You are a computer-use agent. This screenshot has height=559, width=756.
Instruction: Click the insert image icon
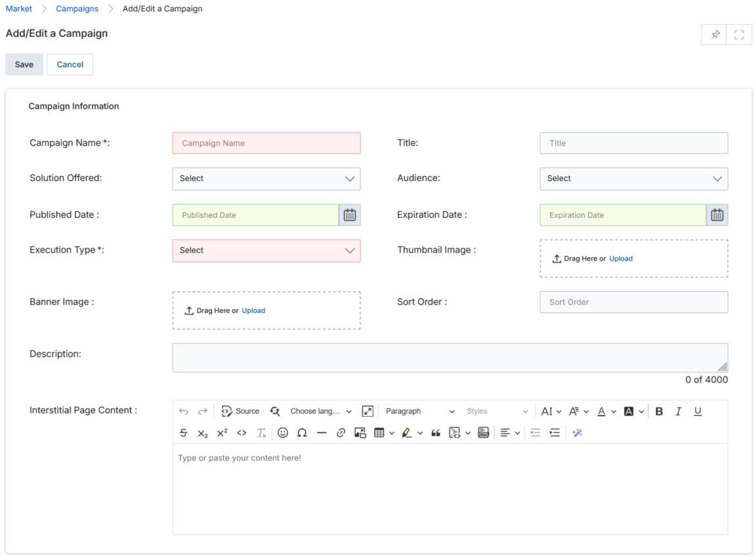(x=360, y=433)
